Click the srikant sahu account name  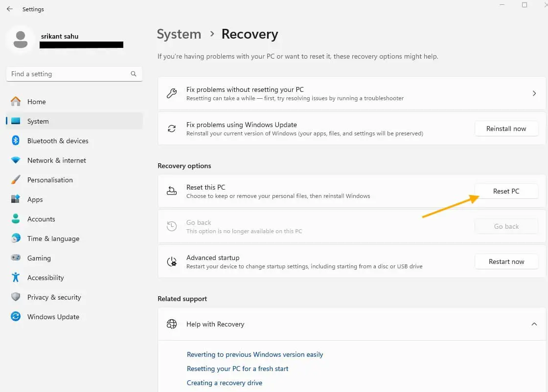coord(60,36)
